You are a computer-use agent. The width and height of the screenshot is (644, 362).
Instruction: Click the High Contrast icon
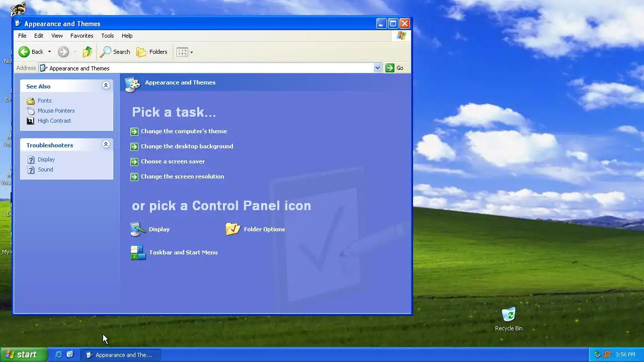31,121
